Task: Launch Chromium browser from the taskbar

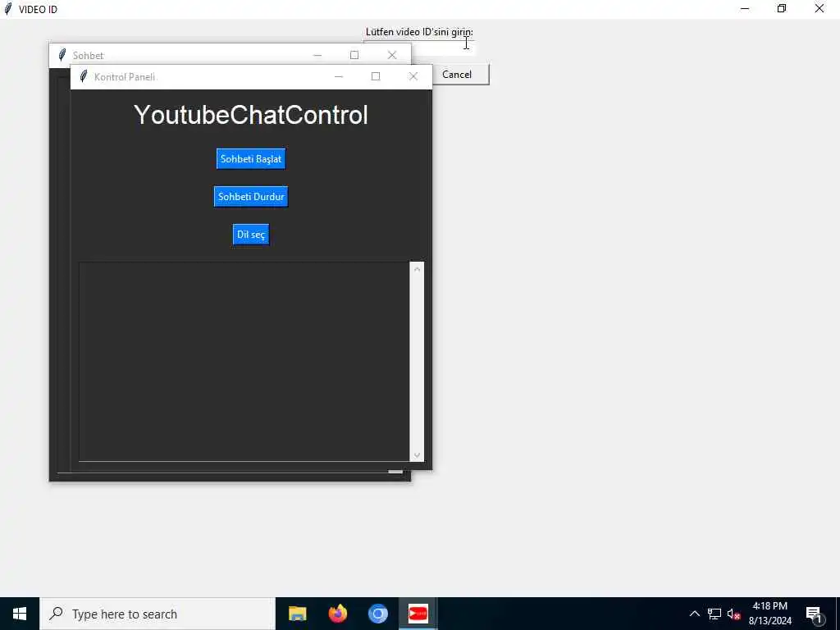Action: point(377,614)
